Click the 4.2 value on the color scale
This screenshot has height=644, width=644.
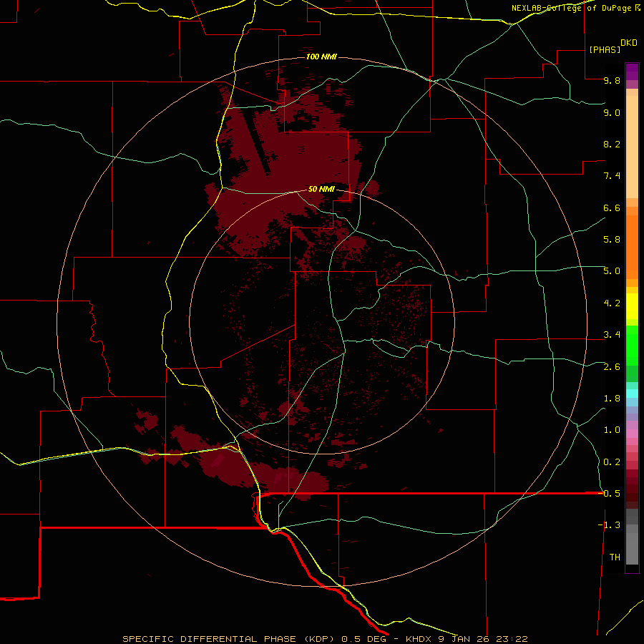(x=612, y=303)
